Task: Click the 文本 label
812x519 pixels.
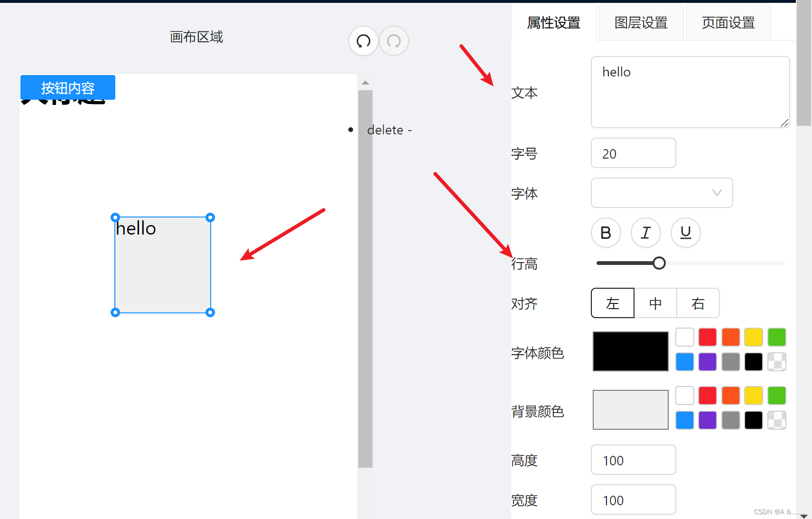Action: click(524, 93)
